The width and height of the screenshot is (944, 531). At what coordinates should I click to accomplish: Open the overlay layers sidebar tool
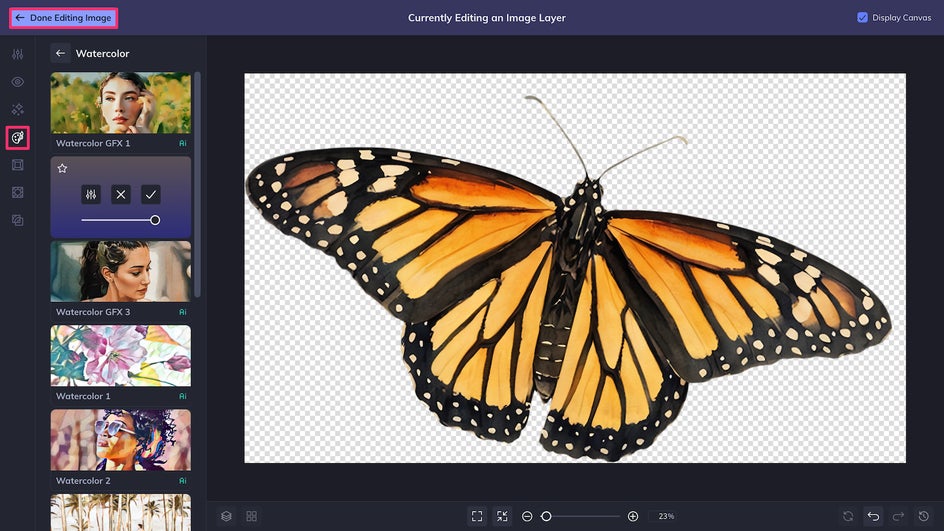tap(17, 220)
